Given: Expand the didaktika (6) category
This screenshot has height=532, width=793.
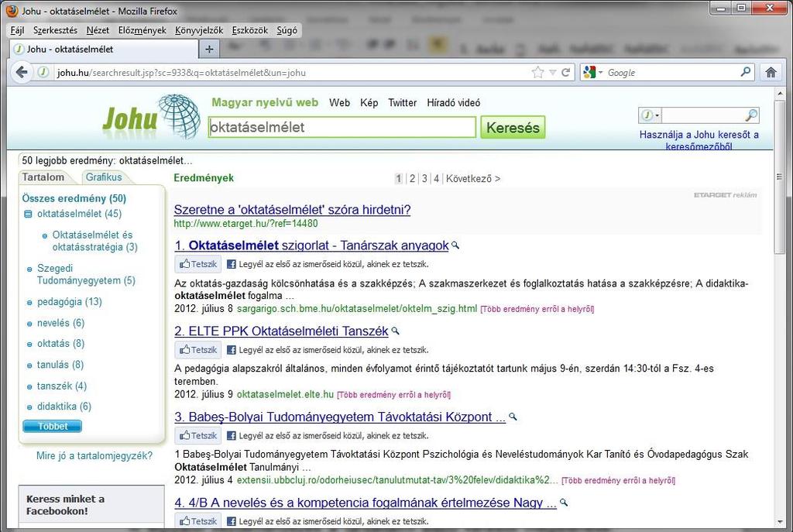Looking at the screenshot, I should [29, 407].
